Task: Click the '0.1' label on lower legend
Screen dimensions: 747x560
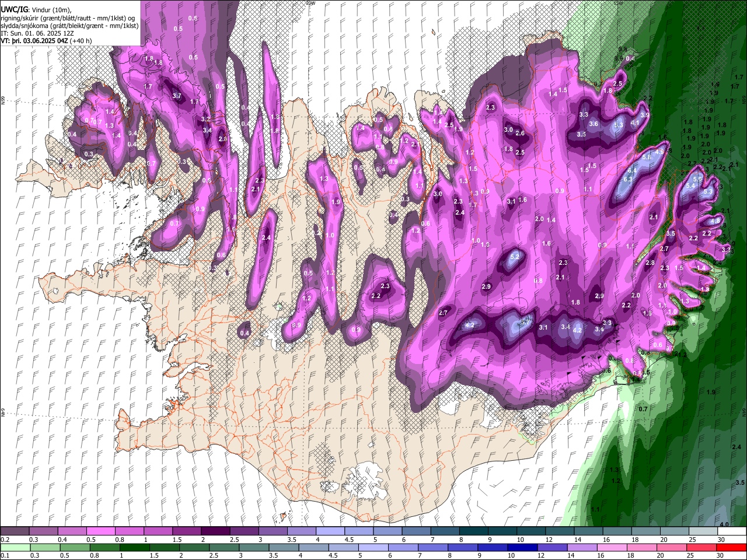Action: [x=4, y=556]
